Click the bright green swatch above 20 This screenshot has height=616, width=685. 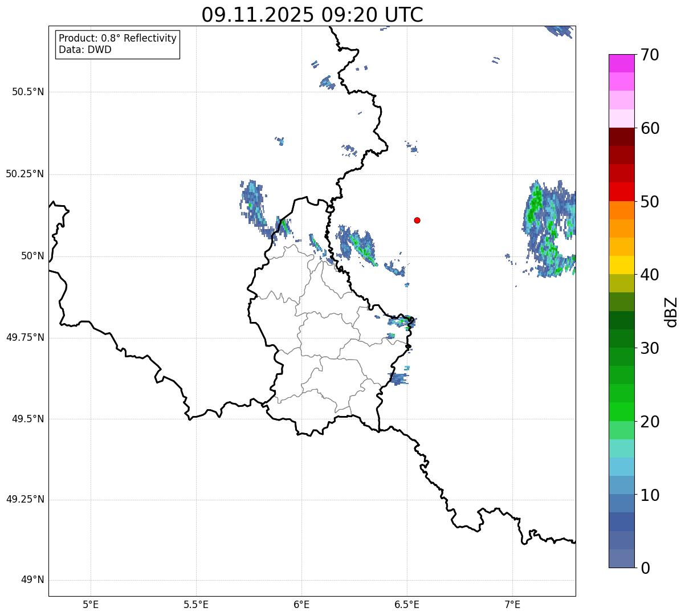tap(622, 411)
